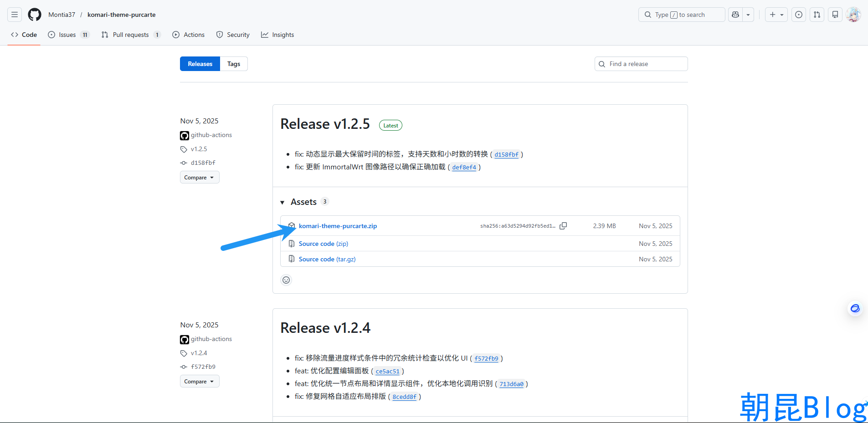
Task: Open commit 713d6a0 in v1.2.4 notes
Action: [512, 384]
